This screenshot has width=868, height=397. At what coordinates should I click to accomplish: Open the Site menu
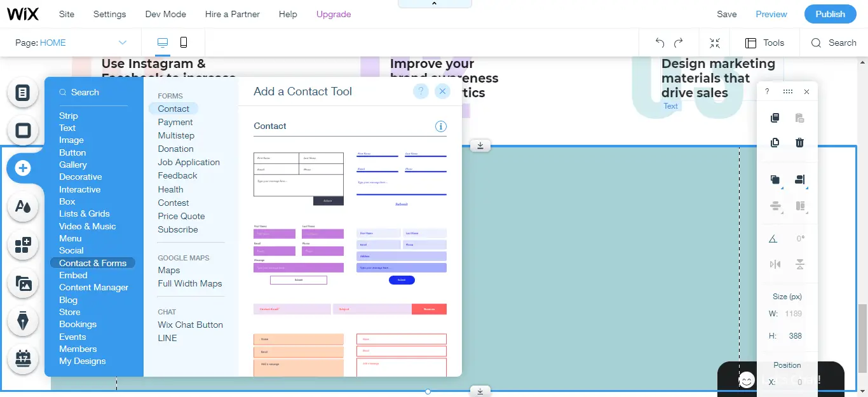[67, 14]
